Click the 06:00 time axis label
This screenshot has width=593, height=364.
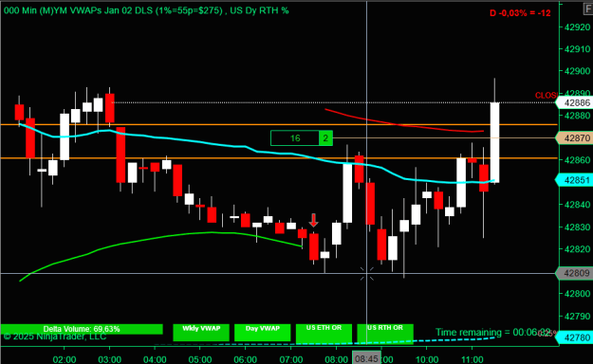pos(246,359)
